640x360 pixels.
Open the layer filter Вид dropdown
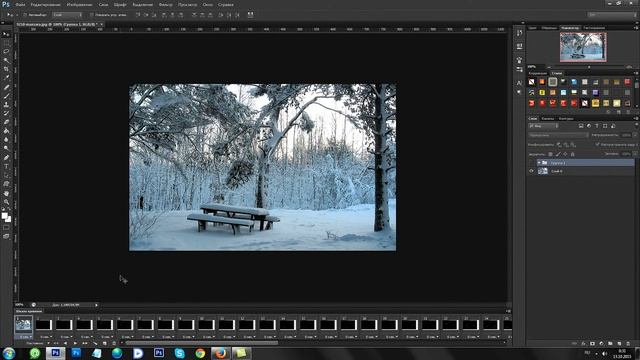[x=543, y=126]
